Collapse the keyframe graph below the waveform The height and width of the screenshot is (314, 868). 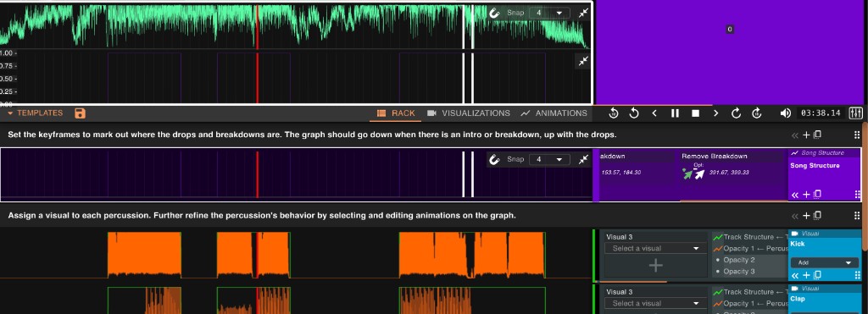click(x=583, y=62)
